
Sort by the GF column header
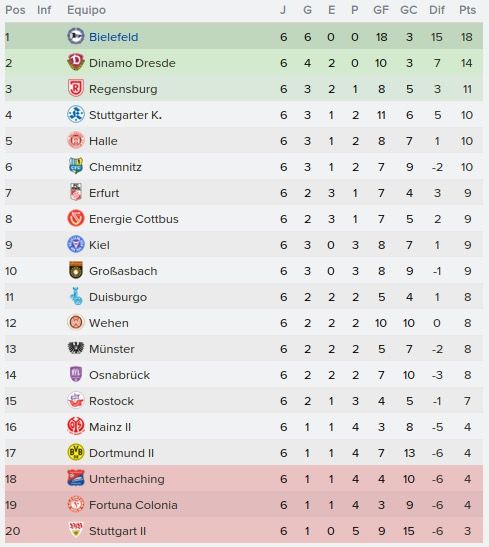point(381,10)
